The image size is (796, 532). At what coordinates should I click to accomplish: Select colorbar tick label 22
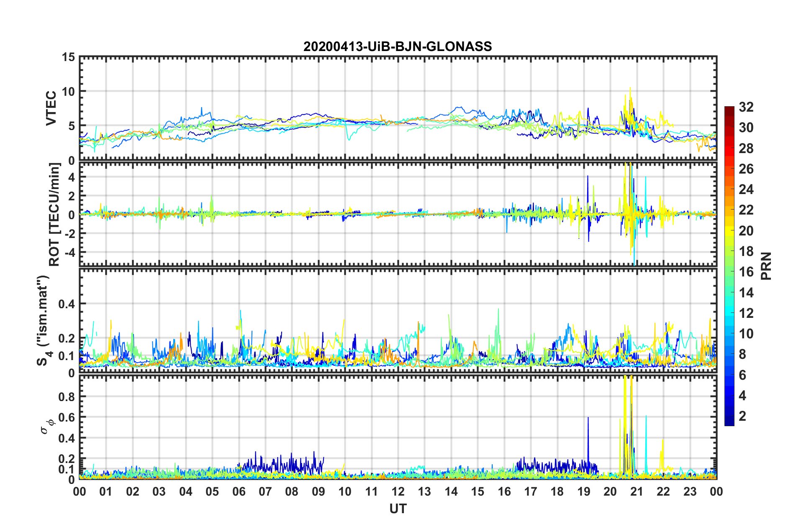click(746, 210)
